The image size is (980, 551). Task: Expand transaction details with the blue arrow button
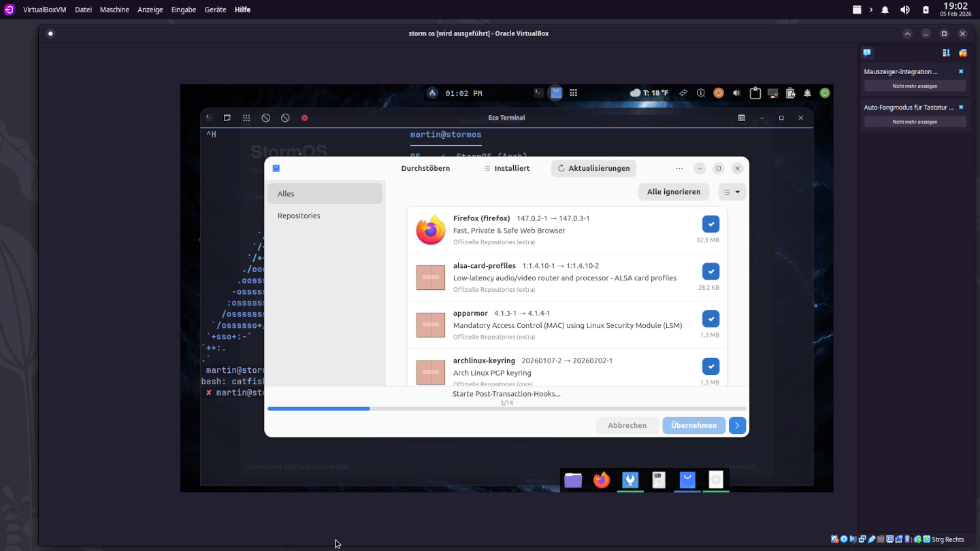[737, 425]
